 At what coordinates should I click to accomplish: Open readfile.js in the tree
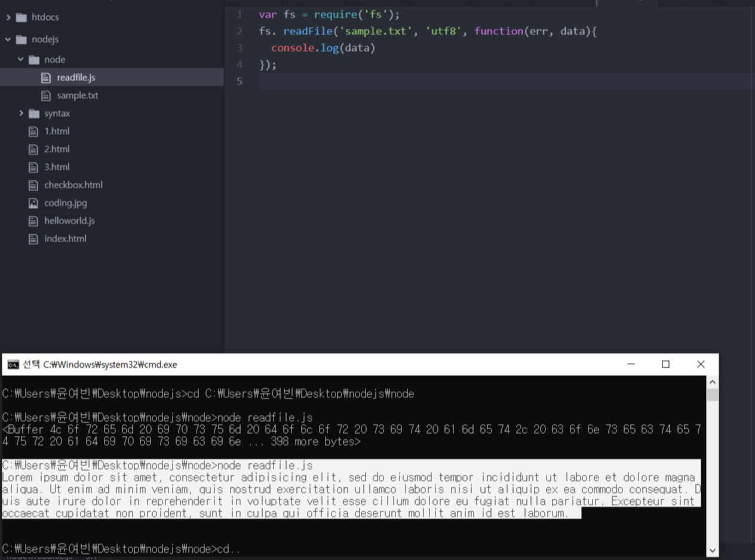[x=76, y=78]
